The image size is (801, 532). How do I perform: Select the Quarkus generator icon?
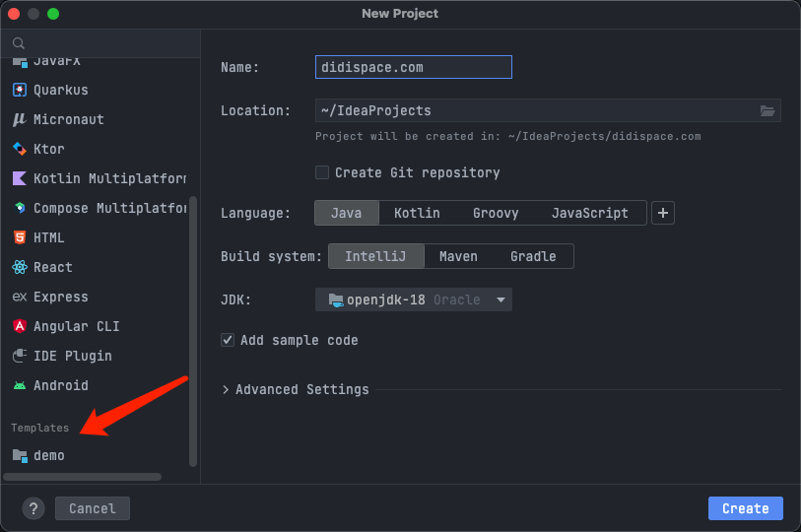point(19,90)
